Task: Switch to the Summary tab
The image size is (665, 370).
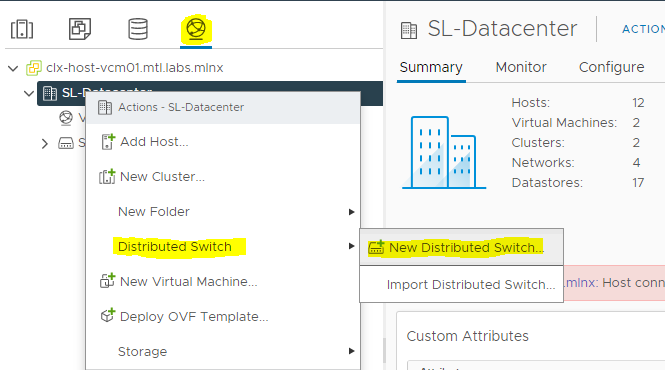Action: coord(431,67)
